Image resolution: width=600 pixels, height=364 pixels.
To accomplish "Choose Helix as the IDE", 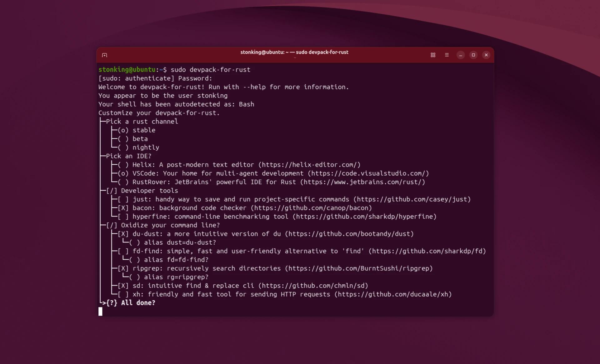I will [x=123, y=165].
